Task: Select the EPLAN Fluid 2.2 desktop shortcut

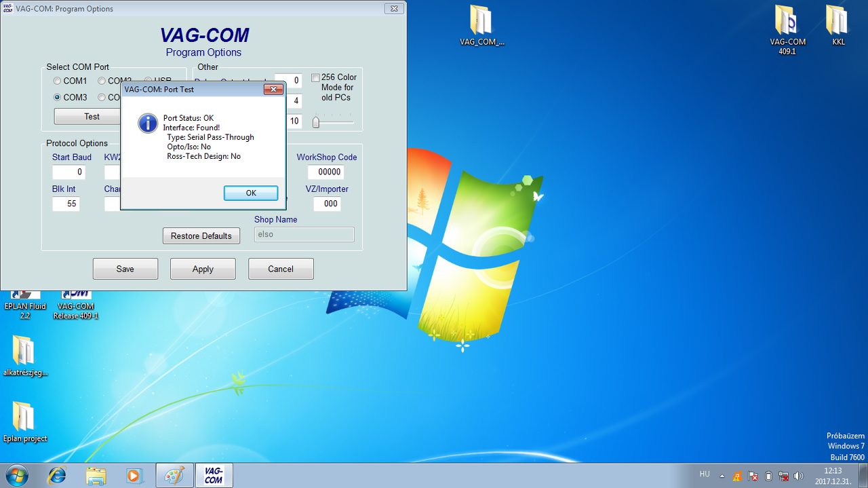Action: (25, 305)
